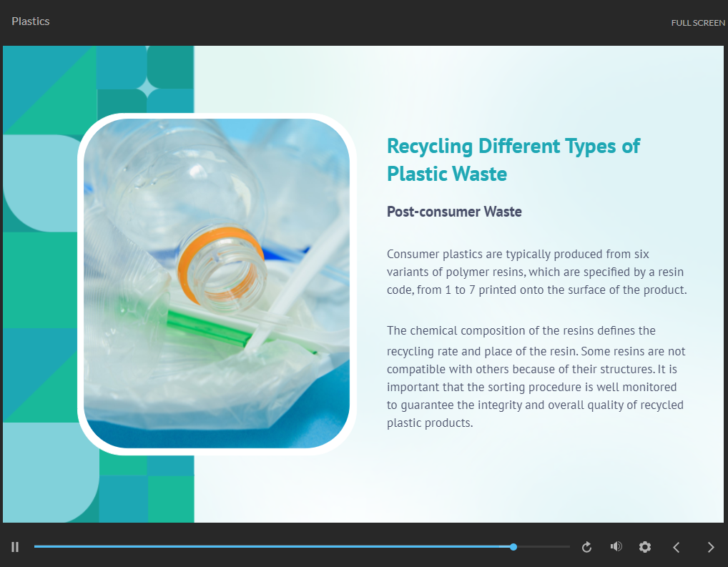Advance to the next slide arrow
This screenshot has height=567, width=728.
tap(710, 547)
